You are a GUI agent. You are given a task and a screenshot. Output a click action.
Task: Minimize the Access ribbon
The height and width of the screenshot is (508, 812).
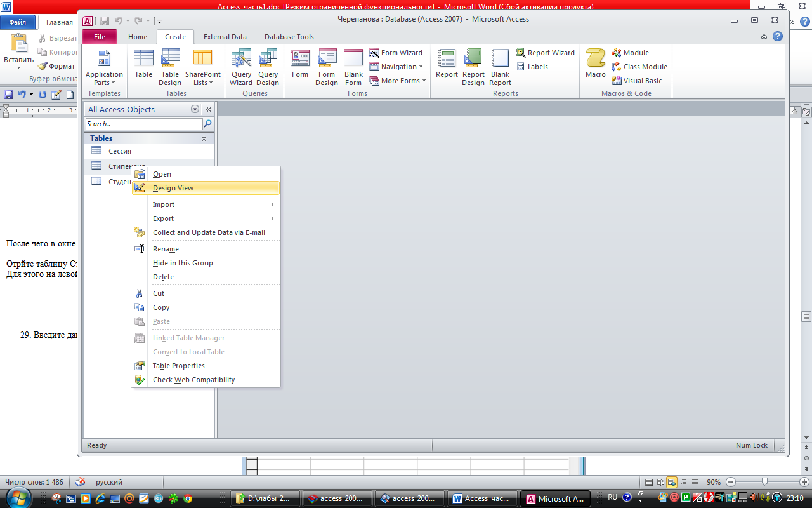(764, 37)
